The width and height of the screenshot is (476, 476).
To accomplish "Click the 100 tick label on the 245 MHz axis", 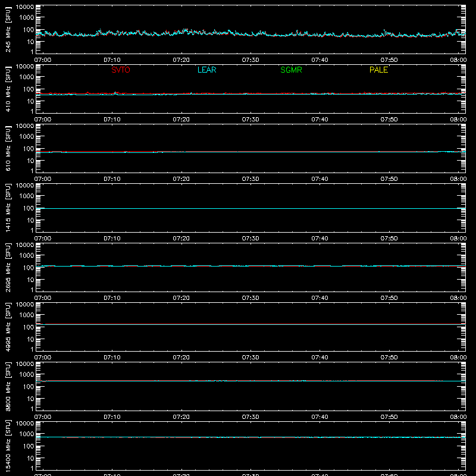I will (x=29, y=30).
